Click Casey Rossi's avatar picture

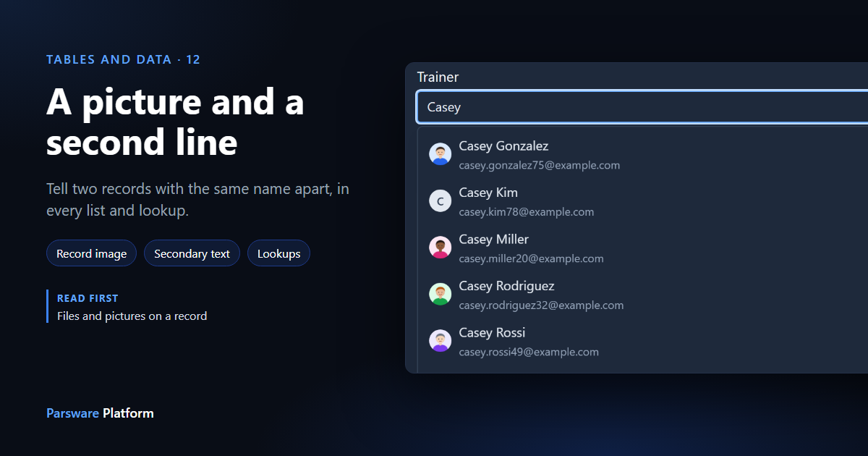tap(440, 341)
